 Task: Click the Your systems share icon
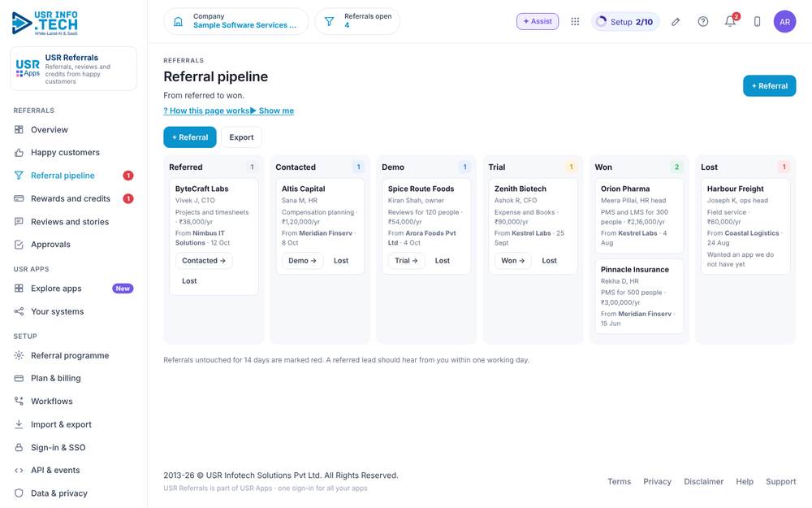pos(19,311)
